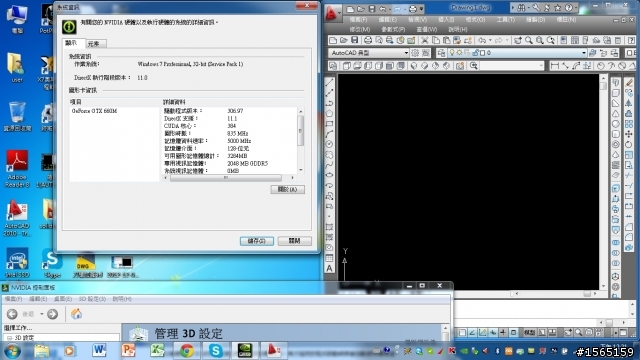This screenshot has height=360, width=640.
Task: Select the Arc tool in the Draw toolbar
Action: [329, 134]
